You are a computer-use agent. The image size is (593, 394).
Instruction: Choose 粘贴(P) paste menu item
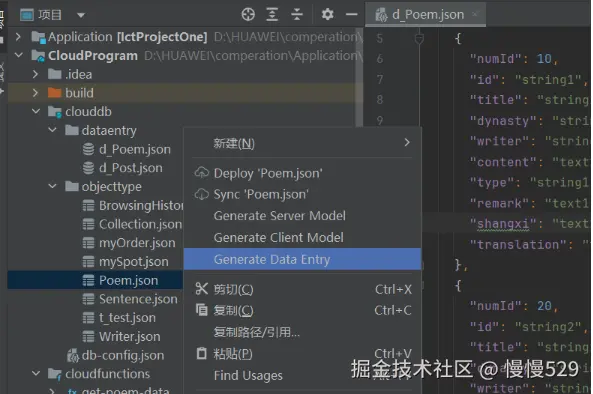pyautogui.click(x=303, y=354)
